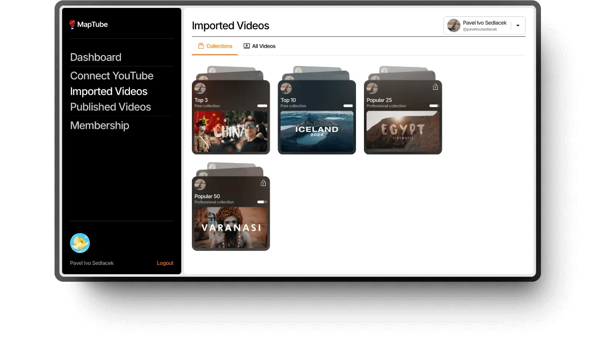595x364 pixels.
Task: Click the MapTube balloon logo icon
Action: pos(72,23)
